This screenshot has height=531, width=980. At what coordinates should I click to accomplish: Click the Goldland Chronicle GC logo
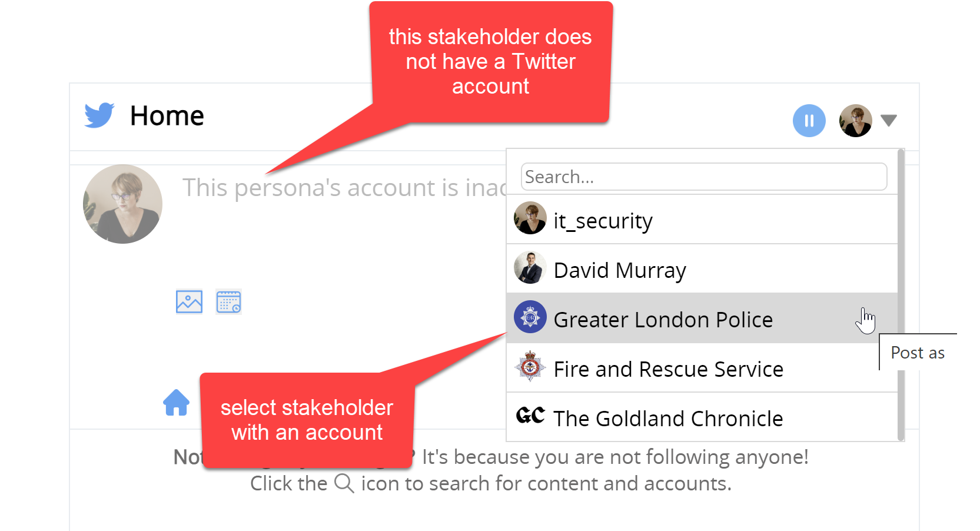pos(530,416)
